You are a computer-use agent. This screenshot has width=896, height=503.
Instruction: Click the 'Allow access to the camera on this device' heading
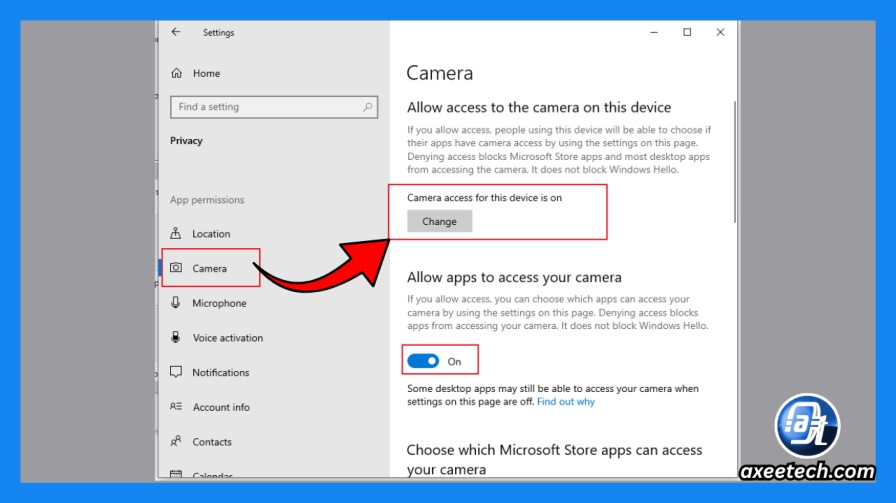pos(539,107)
